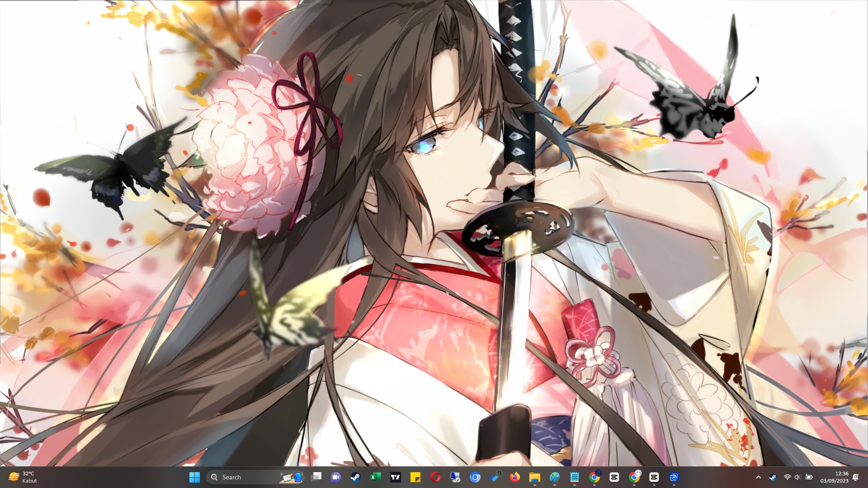Open the Opera browser icon
This screenshot has width=868, height=488.
(435, 477)
